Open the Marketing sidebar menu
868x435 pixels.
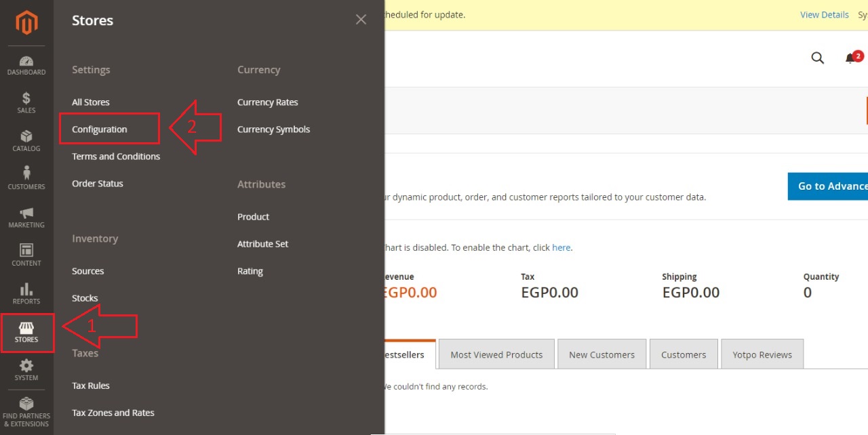coord(26,217)
